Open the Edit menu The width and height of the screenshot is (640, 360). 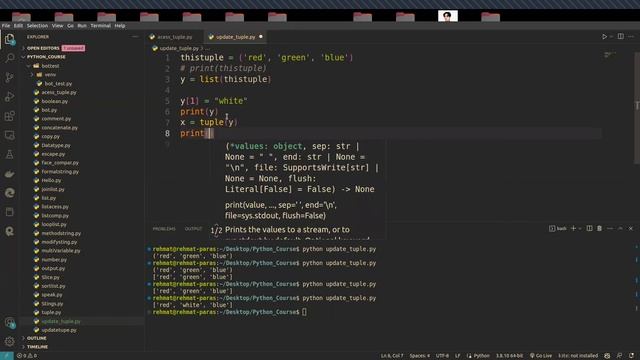18,26
